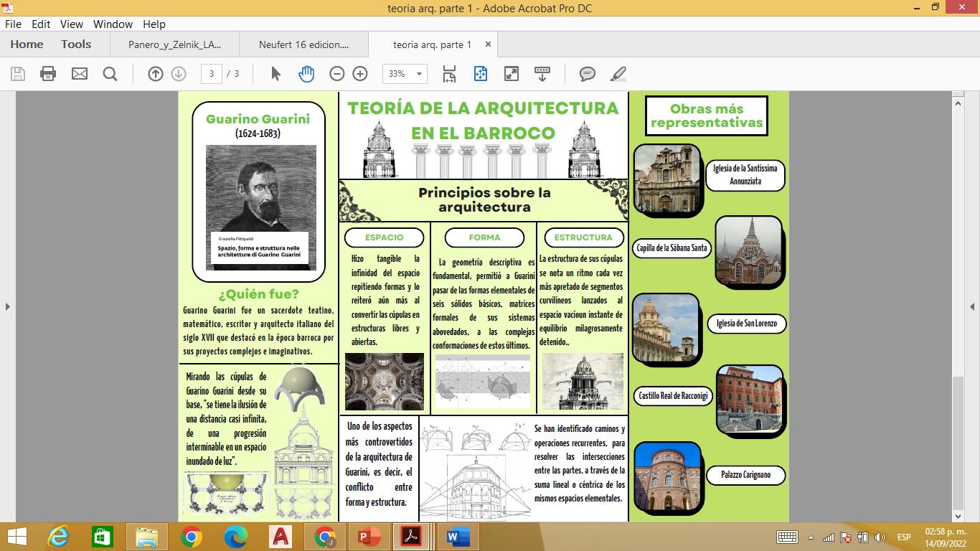Click the Fit one full page icon

(x=480, y=73)
